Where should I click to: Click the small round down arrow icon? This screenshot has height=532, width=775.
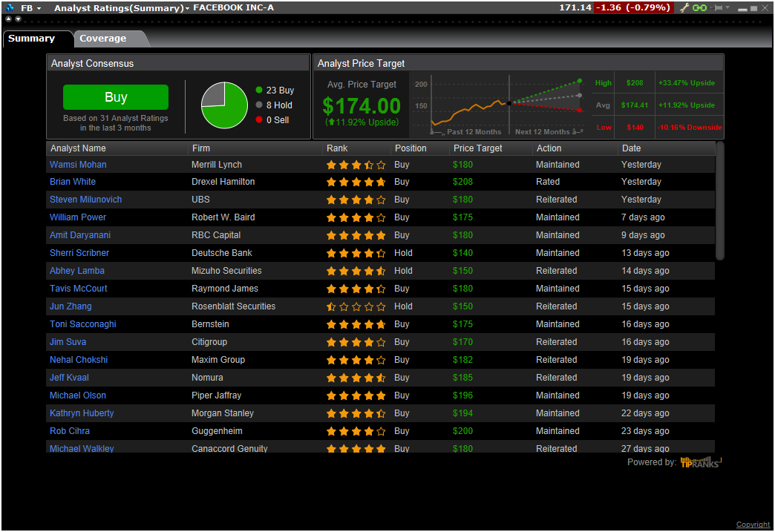pos(18,19)
